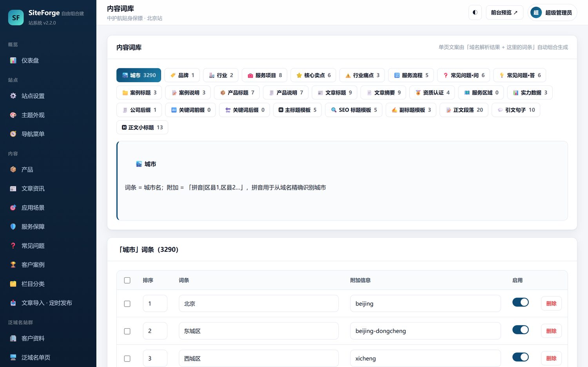Click the 客户案例 trophy icon

tap(13, 265)
